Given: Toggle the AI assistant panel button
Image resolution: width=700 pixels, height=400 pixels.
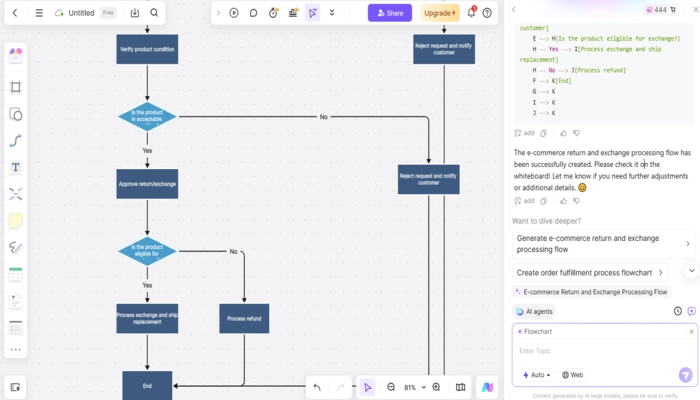Looking at the screenshot, I should 487,387.
